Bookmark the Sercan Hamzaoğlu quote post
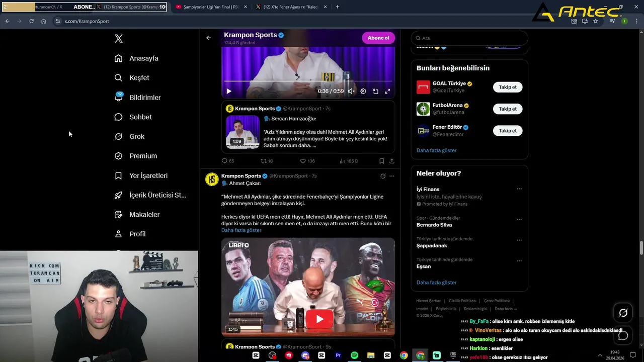The width and height of the screenshot is (644, 362). 381,161
